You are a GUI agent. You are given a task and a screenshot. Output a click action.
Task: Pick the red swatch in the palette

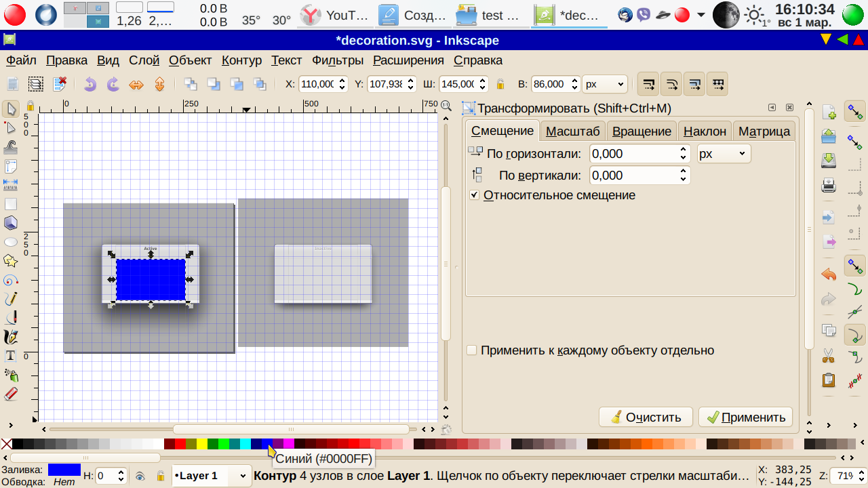click(180, 444)
